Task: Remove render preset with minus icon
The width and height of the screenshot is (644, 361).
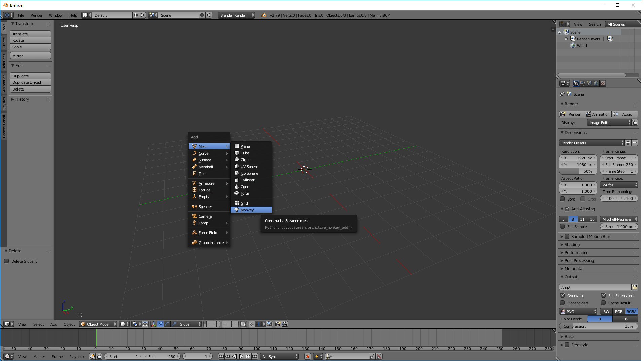Action: 635,143
